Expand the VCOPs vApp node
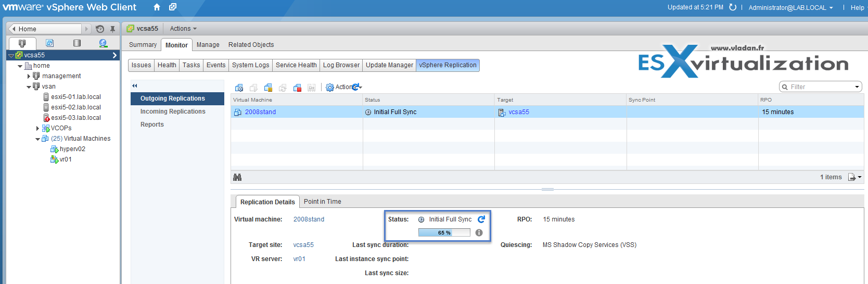 pos(37,128)
